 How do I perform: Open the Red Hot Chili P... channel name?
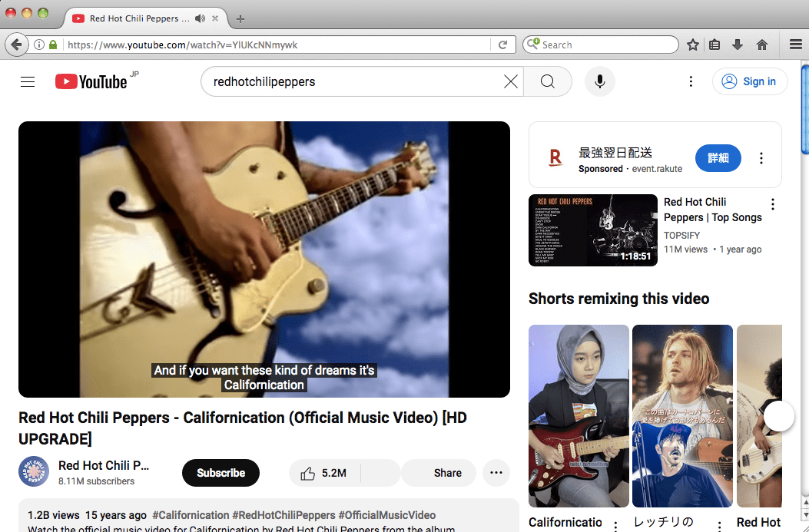point(104,465)
